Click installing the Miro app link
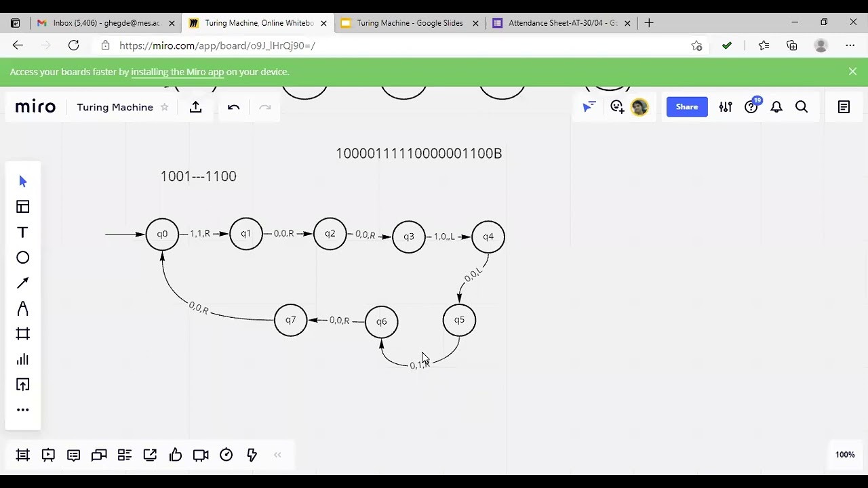 (x=177, y=72)
